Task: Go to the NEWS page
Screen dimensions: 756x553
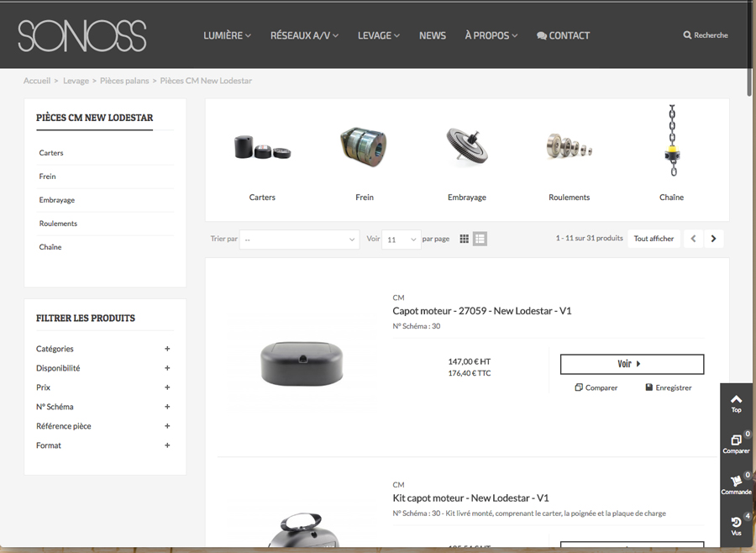Action: [433, 35]
